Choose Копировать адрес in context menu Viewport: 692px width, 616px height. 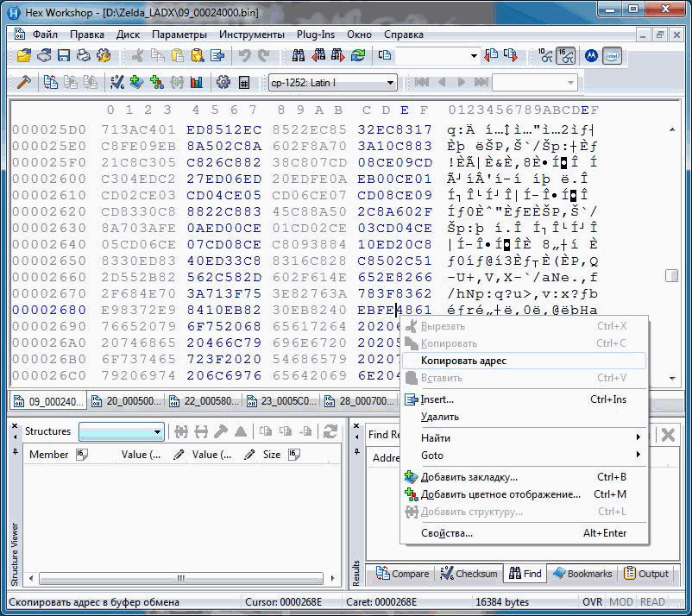coord(524,361)
